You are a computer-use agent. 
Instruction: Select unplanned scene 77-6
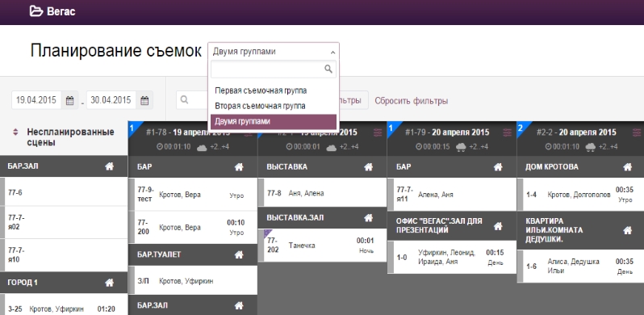(64, 192)
